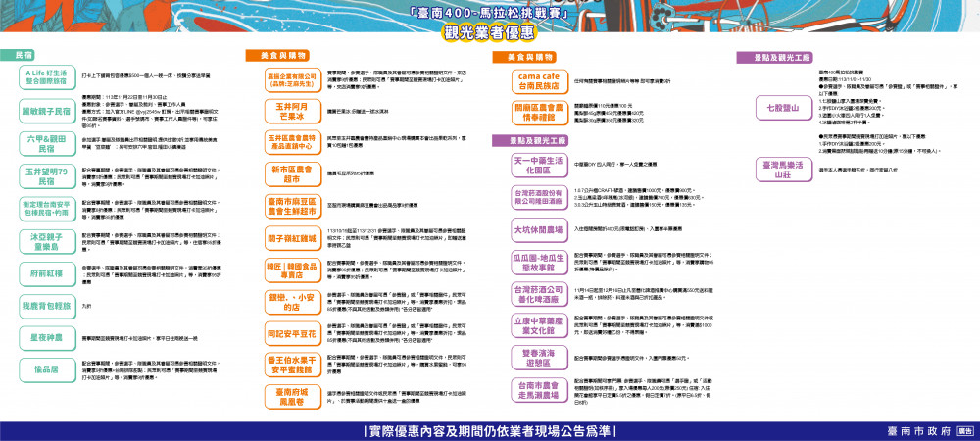This screenshot has width=980, height=441.
Task: Click 美食與購物 header above 嘉福企業
Action: [277, 56]
